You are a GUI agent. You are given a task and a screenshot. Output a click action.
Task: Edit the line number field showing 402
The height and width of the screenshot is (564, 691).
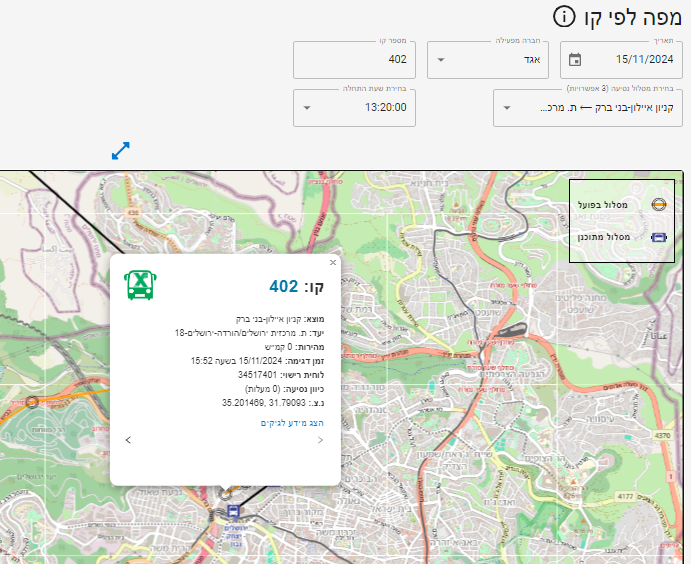(x=354, y=60)
